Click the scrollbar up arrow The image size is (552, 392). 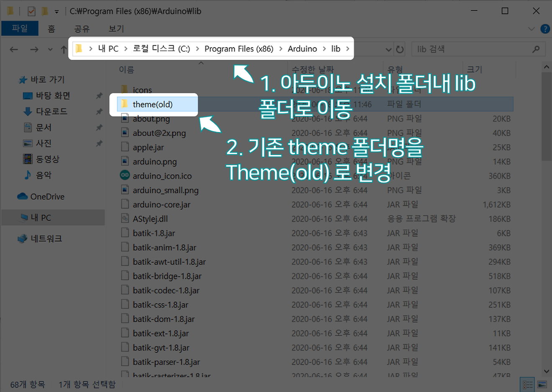tap(547, 67)
